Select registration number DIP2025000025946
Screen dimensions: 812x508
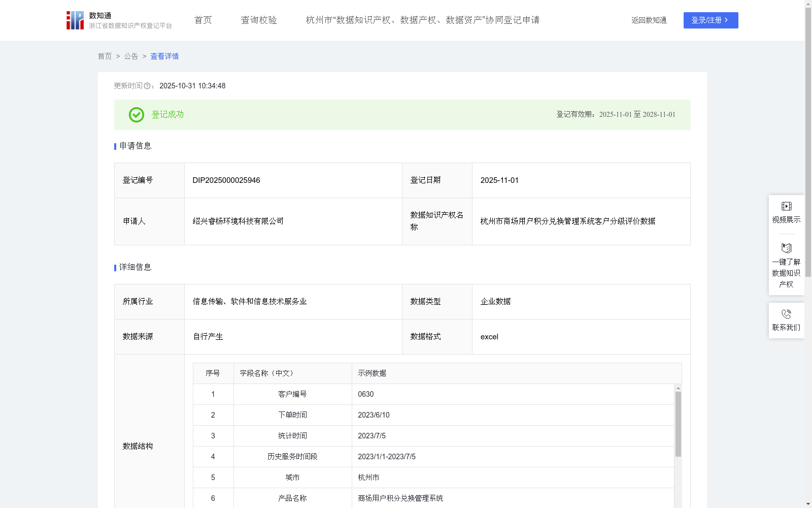point(226,180)
